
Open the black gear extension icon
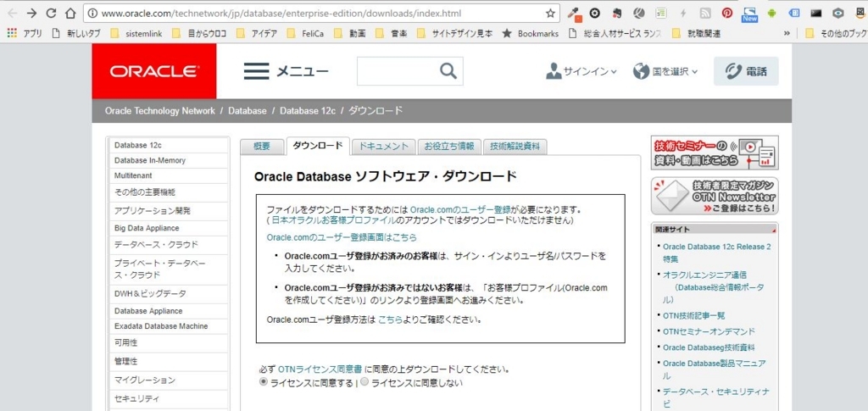coord(595,14)
